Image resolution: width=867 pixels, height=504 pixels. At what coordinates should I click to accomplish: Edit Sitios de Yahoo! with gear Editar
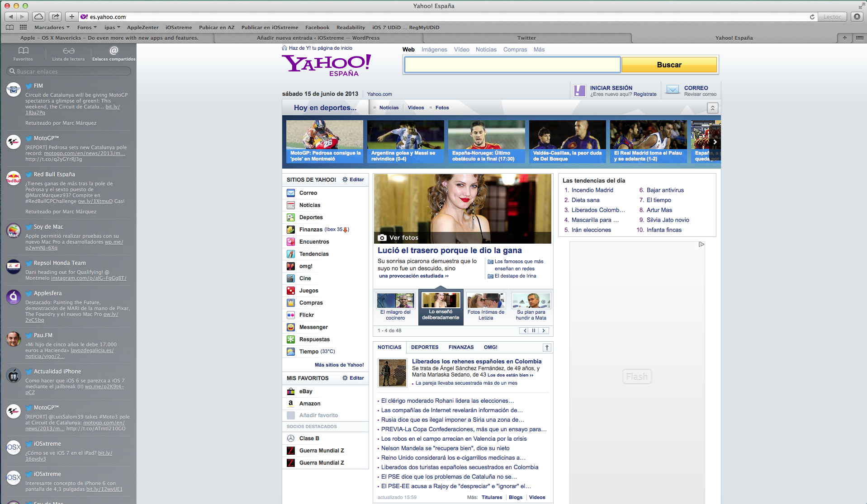click(353, 179)
